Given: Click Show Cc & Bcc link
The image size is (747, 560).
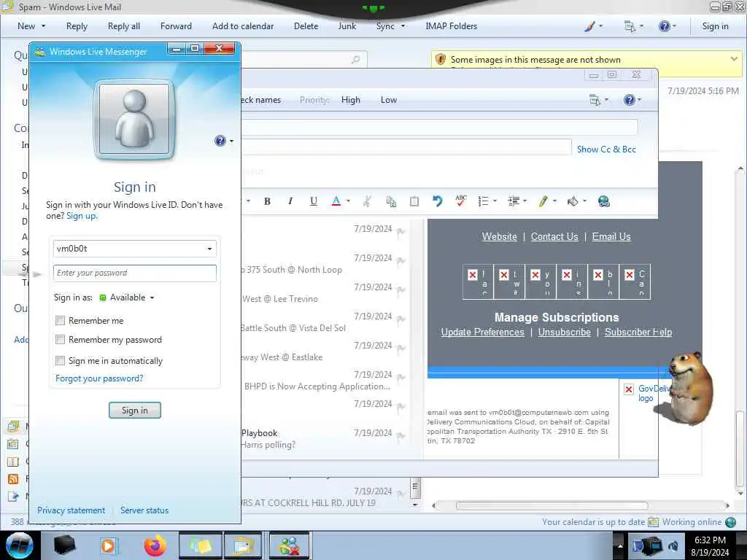Looking at the screenshot, I should coord(606,149).
